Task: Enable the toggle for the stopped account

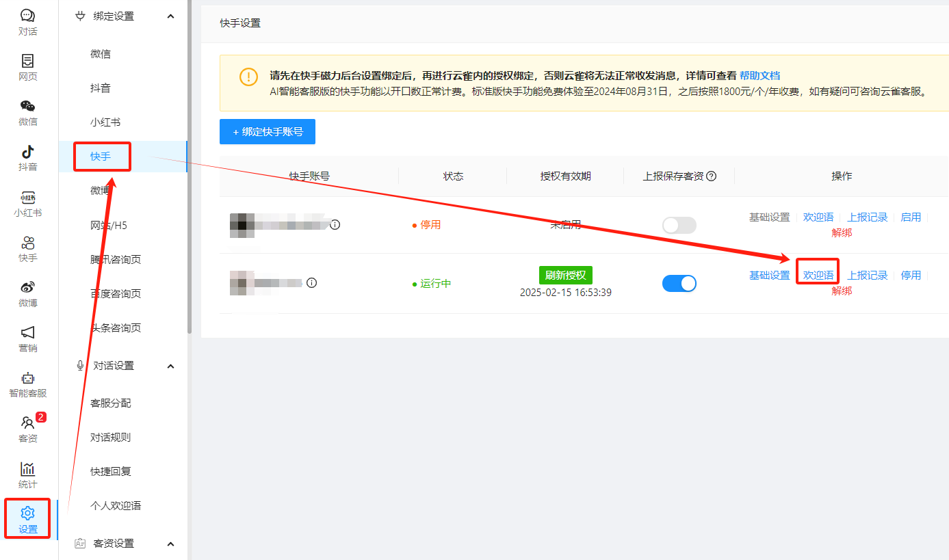Action: click(x=679, y=224)
